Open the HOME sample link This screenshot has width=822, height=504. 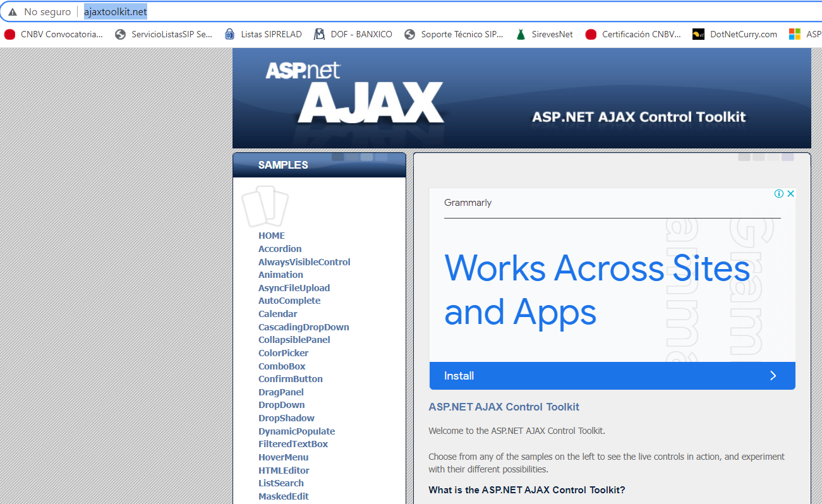272,236
